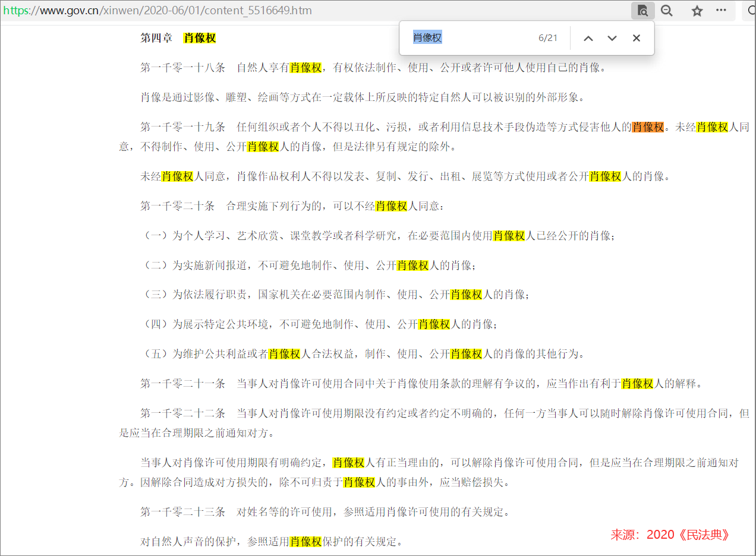Jump to next match with the down chevron
The image size is (756, 556).
pyautogui.click(x=612, y=37)
